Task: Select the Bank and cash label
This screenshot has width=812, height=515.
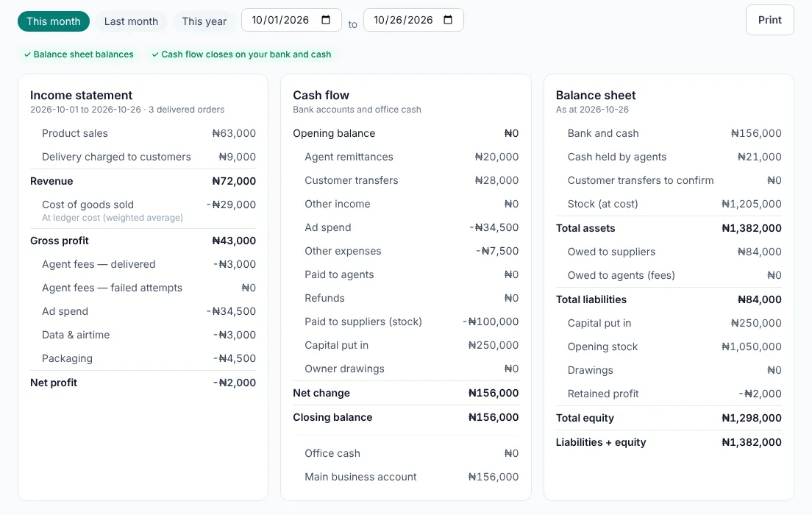Action: click(x=603, y=133)
